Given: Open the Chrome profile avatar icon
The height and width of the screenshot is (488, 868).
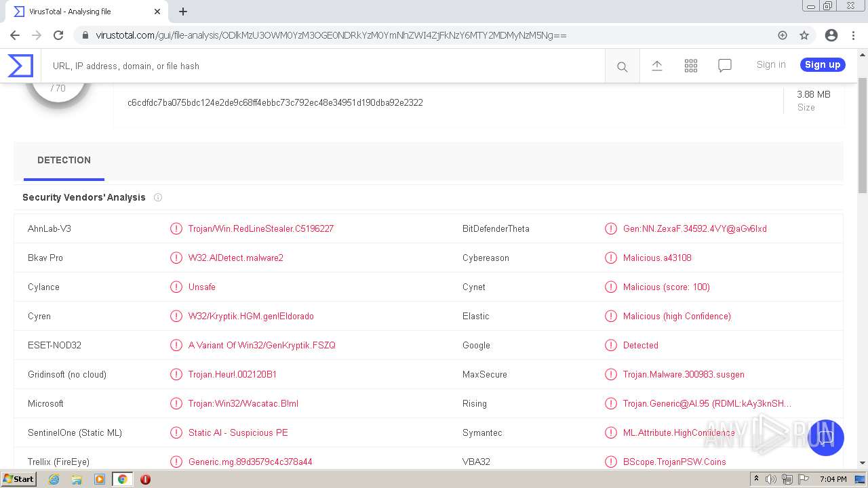Looking at the screenshot, I should click(831, 35).
